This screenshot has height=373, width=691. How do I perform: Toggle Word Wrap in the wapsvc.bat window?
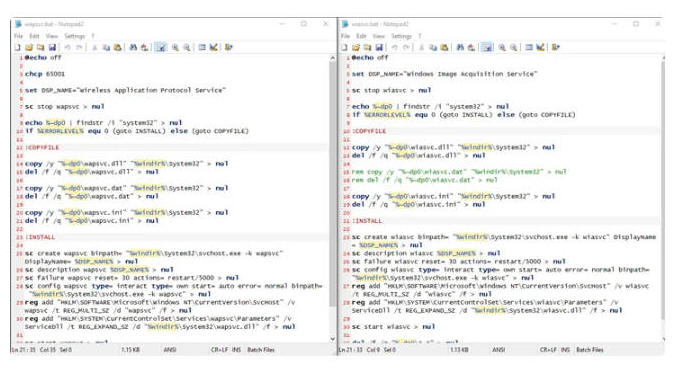[160, 47]
